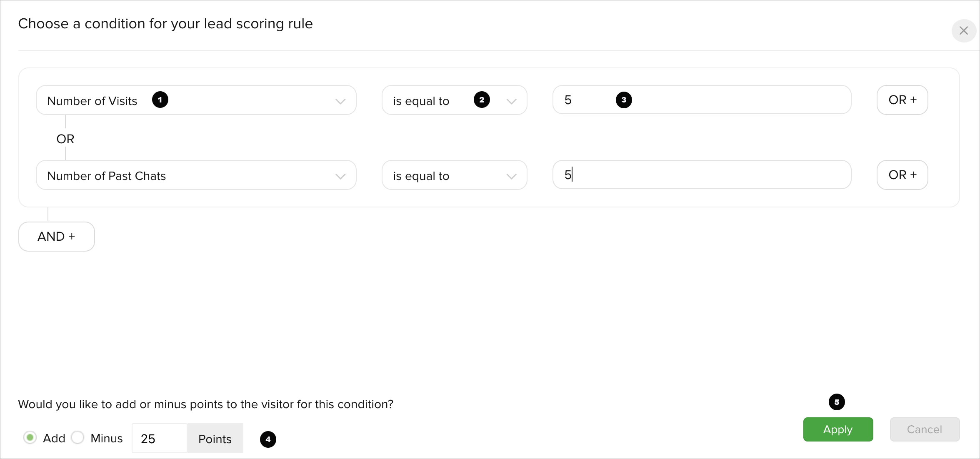The width and height of the screenshot is (980, 459).
Task: Open the Number of Visits dropdown
Action: click(196, 100)
